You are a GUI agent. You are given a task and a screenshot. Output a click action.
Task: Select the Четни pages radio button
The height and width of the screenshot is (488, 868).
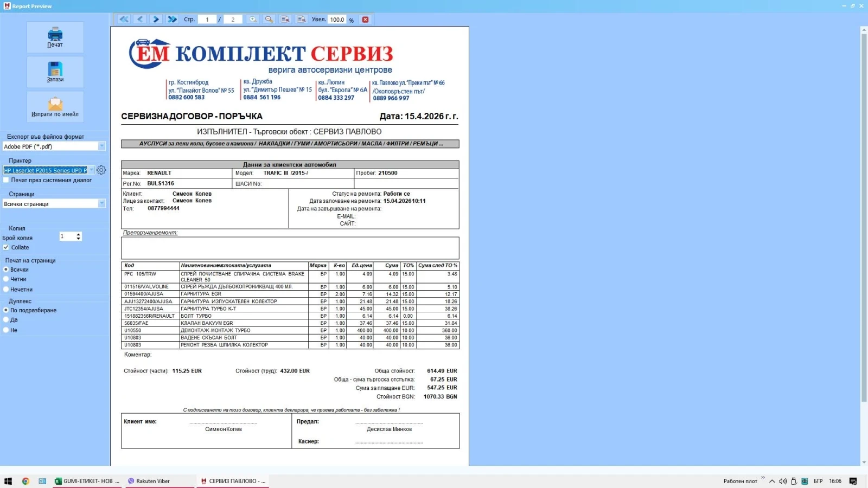pyautogui.click(x=6, y=279)
